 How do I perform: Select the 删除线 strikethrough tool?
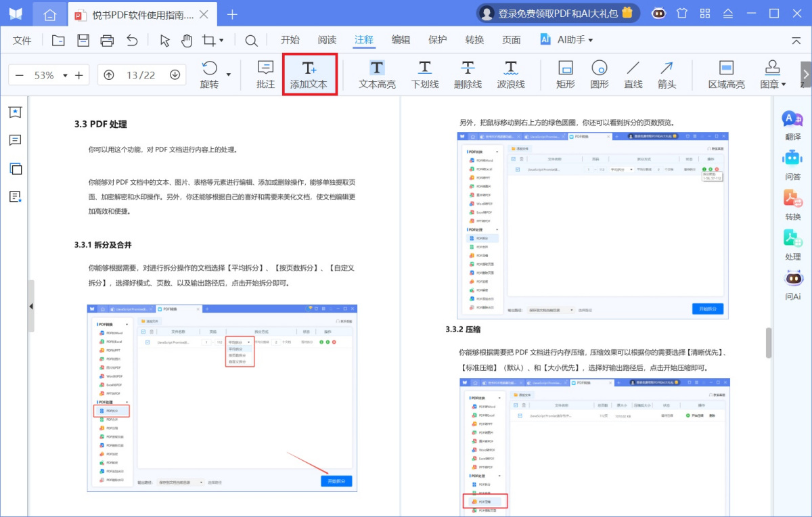click(x=468, y=73)
